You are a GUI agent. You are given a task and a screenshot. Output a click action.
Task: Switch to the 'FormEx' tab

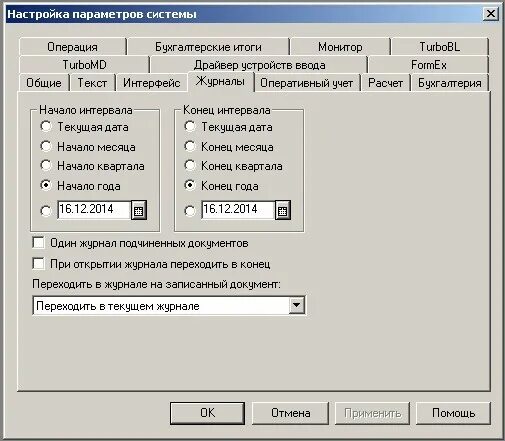(429, 65)
